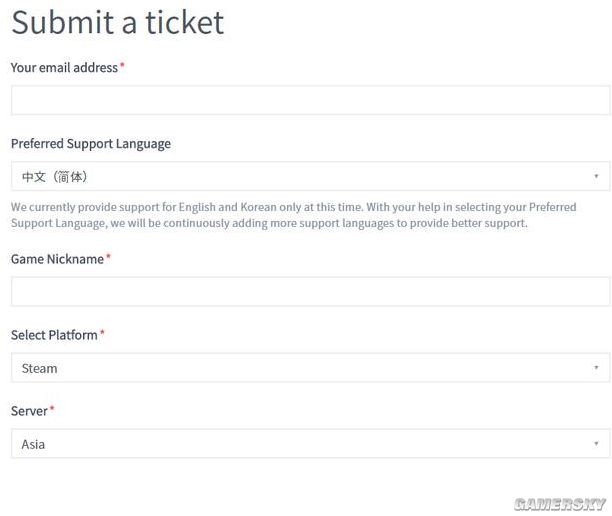Click the arrow on the Steam dropdown

tap(596, 368)
